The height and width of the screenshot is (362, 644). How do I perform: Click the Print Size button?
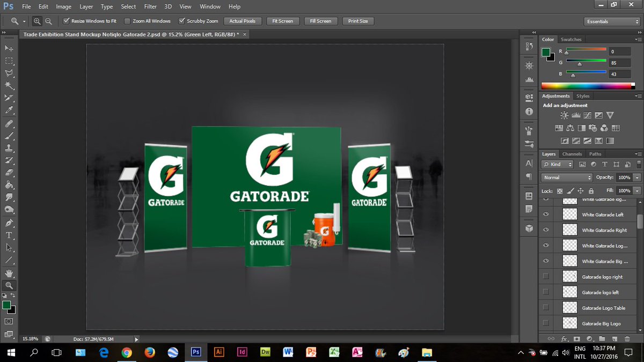[358, 21]
